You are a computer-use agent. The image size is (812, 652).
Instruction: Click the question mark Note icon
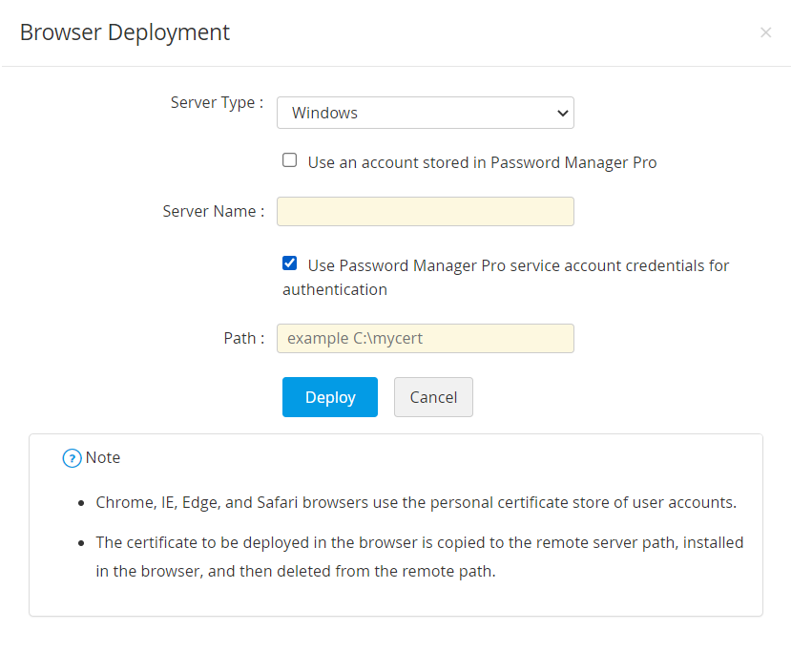[x=72, y=458]
